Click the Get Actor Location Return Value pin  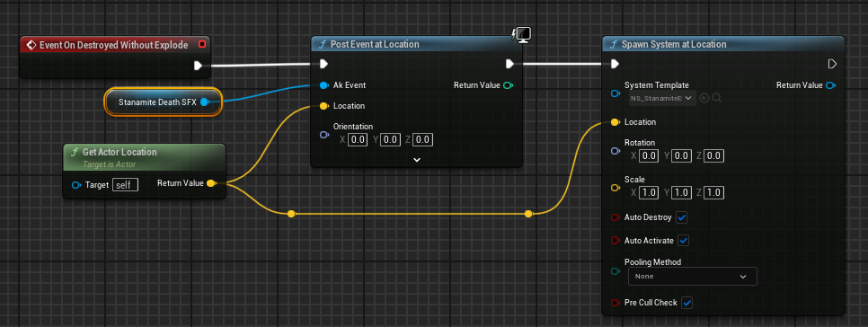pos(211,183)
